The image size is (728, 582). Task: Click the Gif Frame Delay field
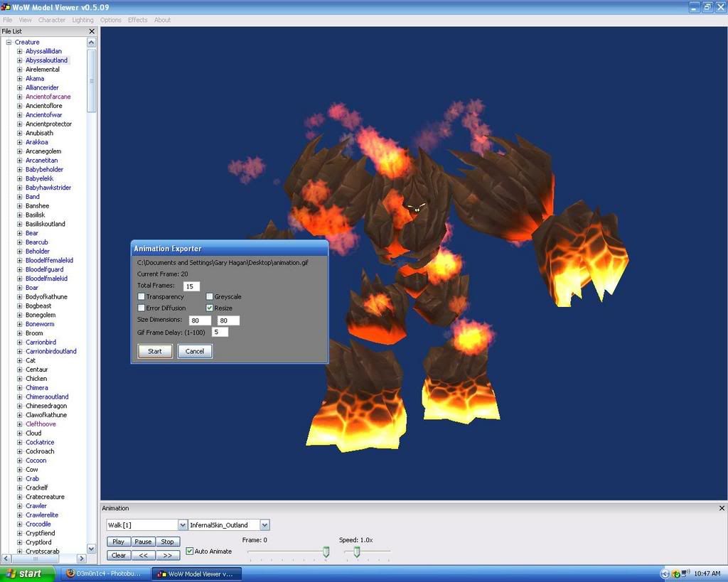220,332
